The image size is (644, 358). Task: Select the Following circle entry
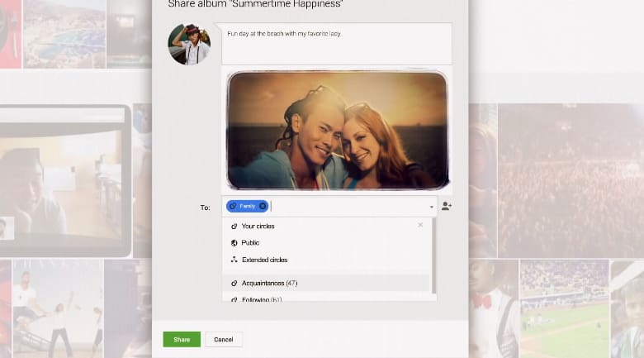(261, 298)
